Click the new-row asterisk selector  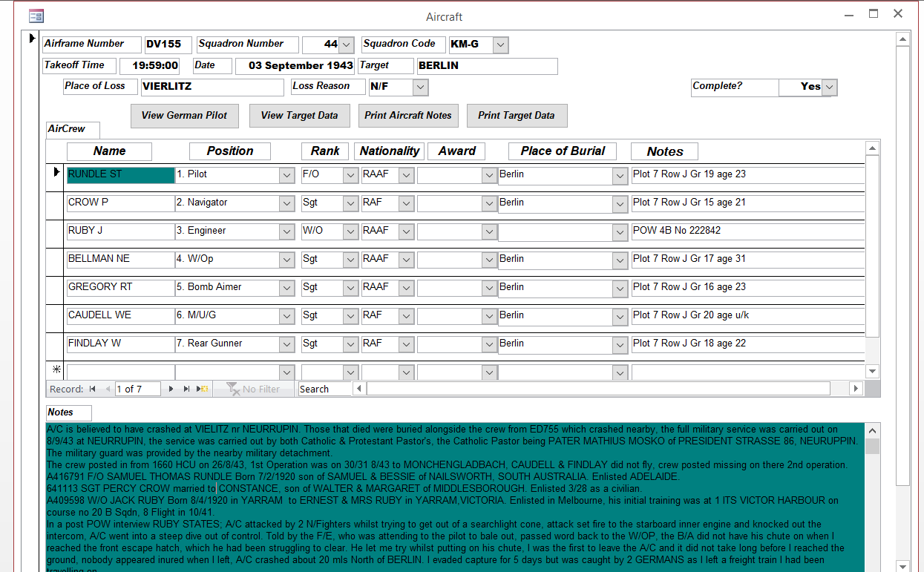click(56, 370)
